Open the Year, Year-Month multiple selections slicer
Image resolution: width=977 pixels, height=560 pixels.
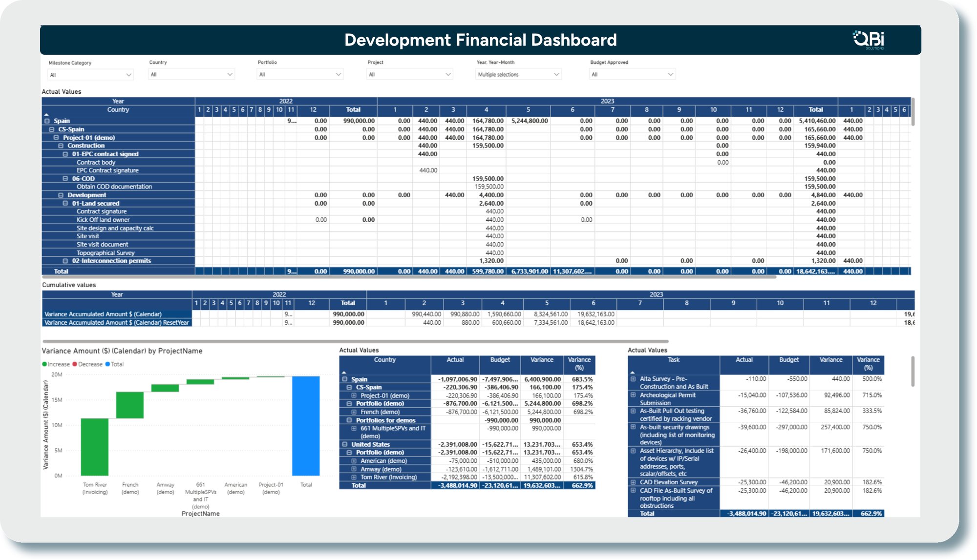tap(557, 74)
